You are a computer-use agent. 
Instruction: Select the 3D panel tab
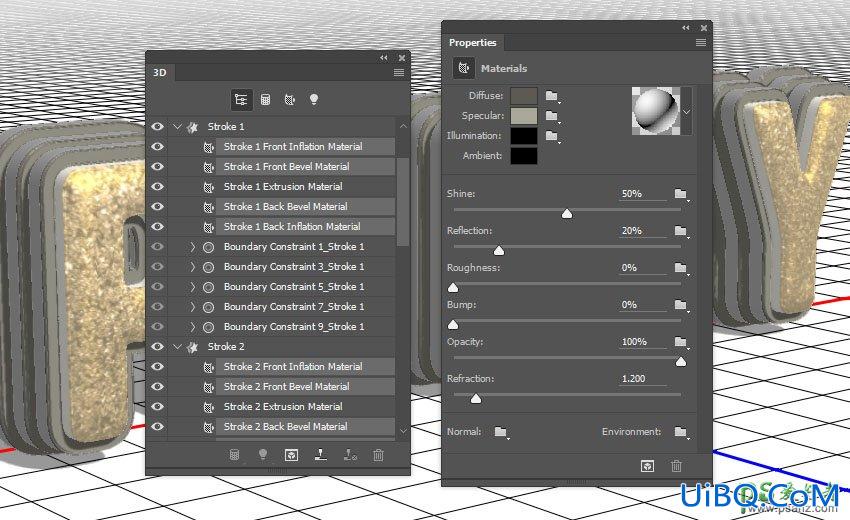pyautogui.click(x=159, y=72)
